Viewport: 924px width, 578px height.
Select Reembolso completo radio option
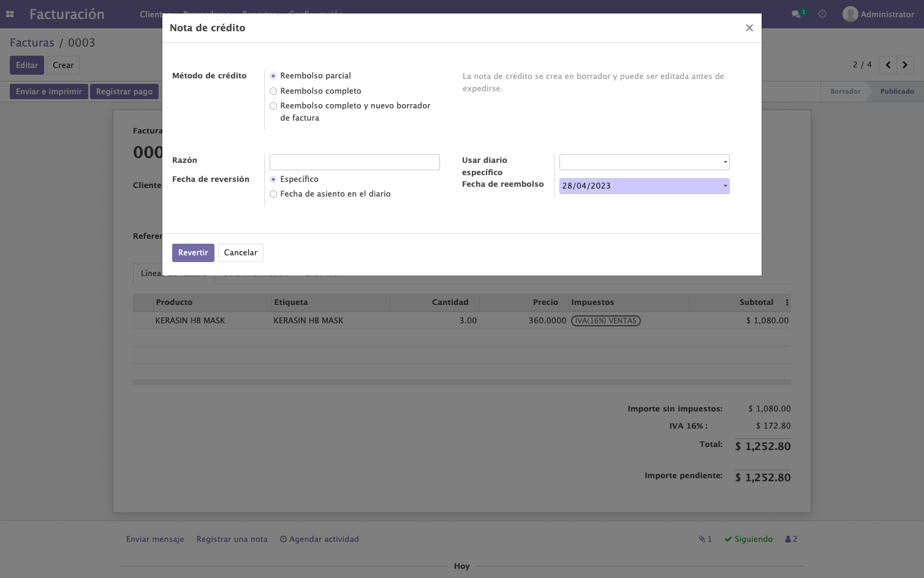(273, 91)
